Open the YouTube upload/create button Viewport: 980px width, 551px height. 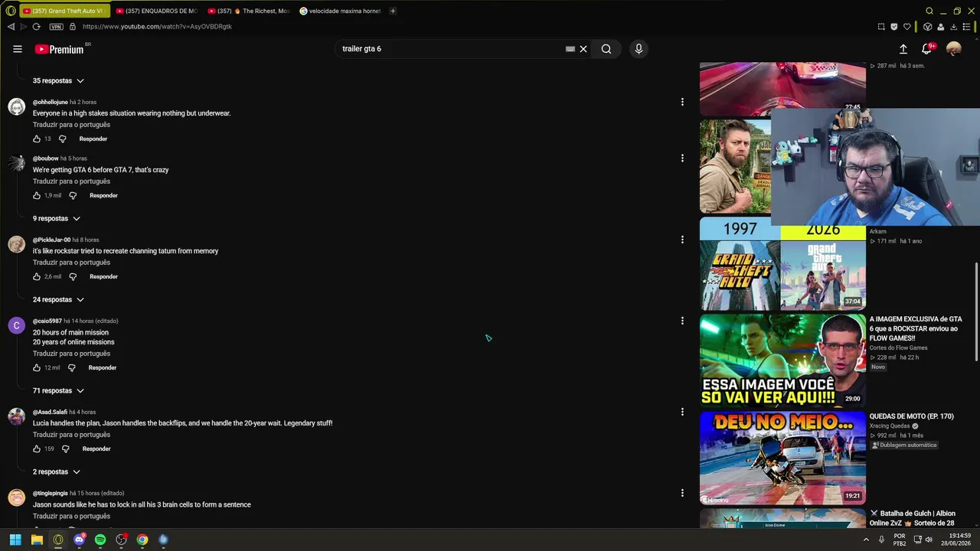903,49
